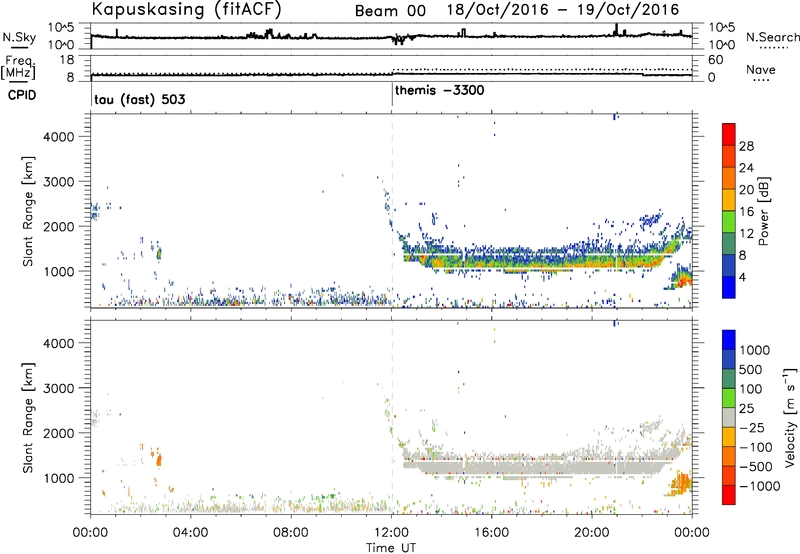Click the 'Power [dB]' color bar label
This screenshot has width=800, height=554.
pos(764,211)
